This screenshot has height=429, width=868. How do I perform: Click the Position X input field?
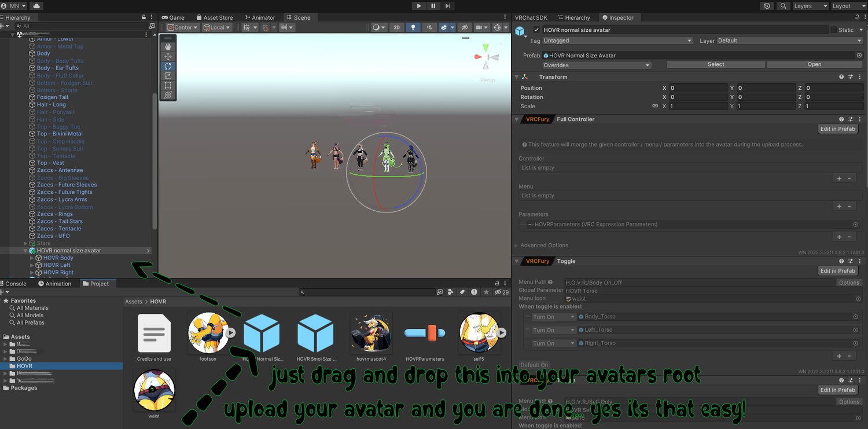click(698, 88)
